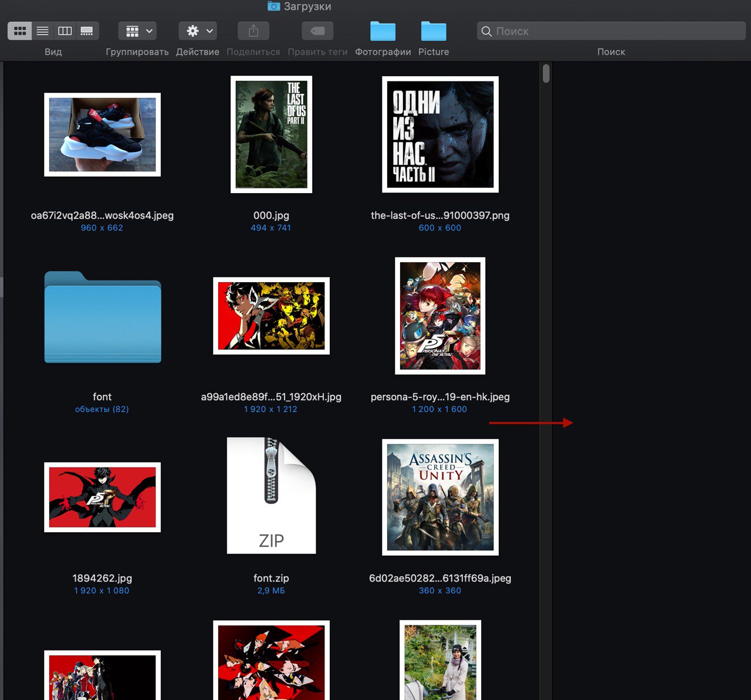Click the oa67i2vq2a88...wosk4os4.jpeg file name
Screen dimensions: 751x700
point(102,215)
